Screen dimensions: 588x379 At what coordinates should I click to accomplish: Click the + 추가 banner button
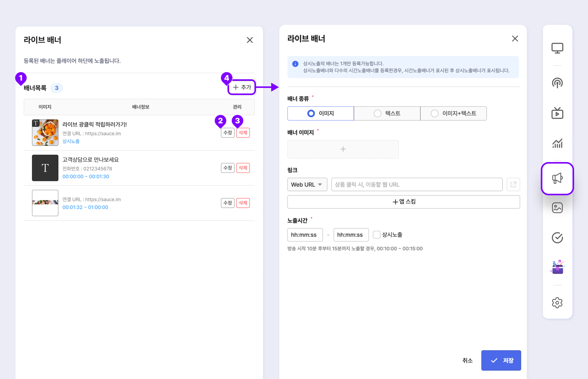click(x=242, y=87)
